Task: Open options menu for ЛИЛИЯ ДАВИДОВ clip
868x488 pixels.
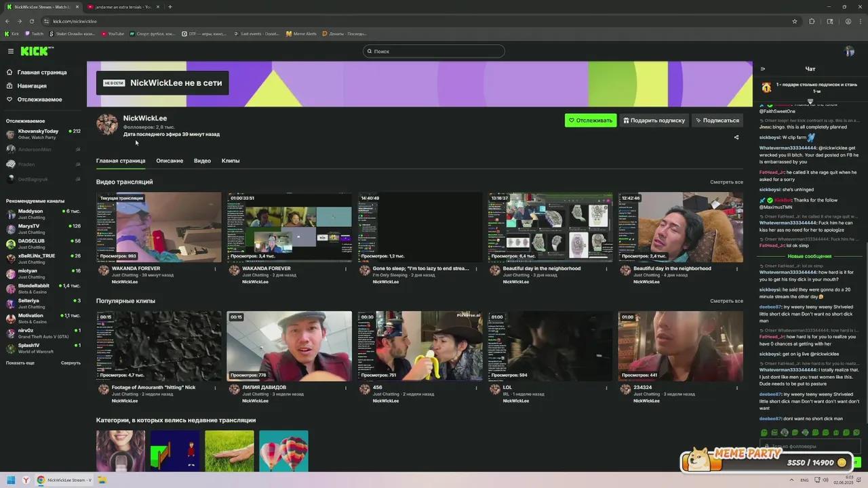Action: pyautogui.click(x=346, y=388)
